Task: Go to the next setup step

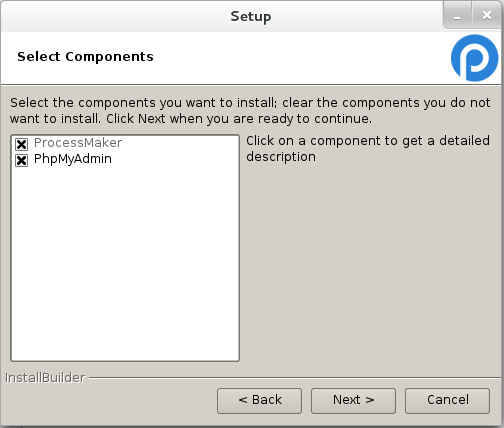Action: pyautogui.click(x=353, y=400)
